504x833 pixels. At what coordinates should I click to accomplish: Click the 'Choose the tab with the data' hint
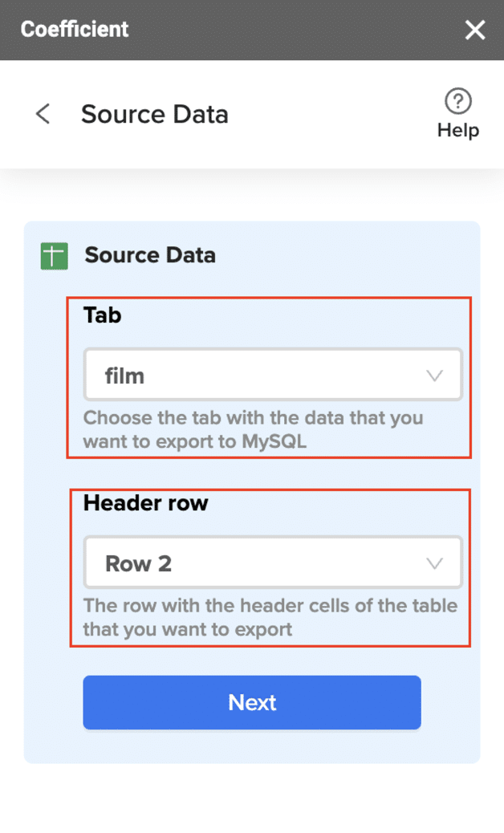click(x=253, y=418)
